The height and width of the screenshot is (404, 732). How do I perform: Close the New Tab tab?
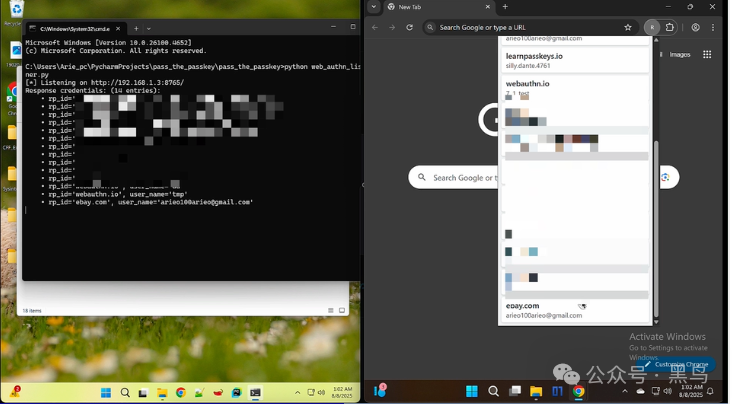point(487,7)
